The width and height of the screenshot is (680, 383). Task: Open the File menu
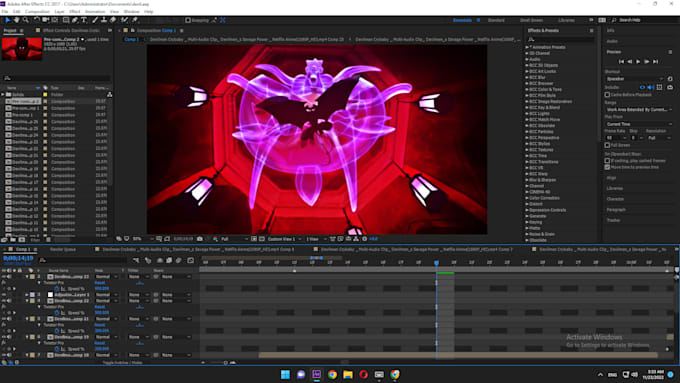click(x=5, y=12)
